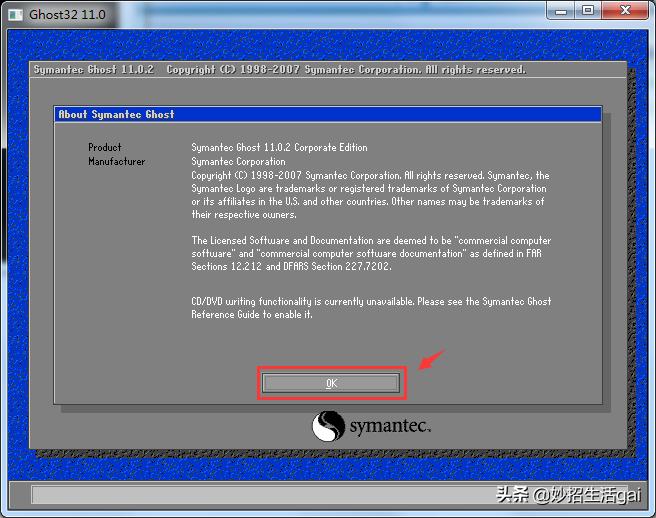Maximize the Ghost32 11.0 window

pos(588,10)
